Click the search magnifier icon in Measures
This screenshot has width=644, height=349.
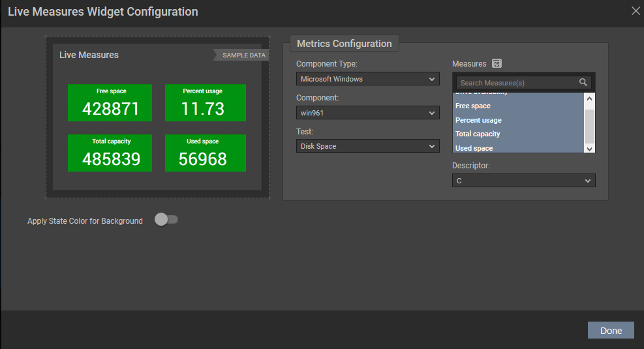point(583,83)
